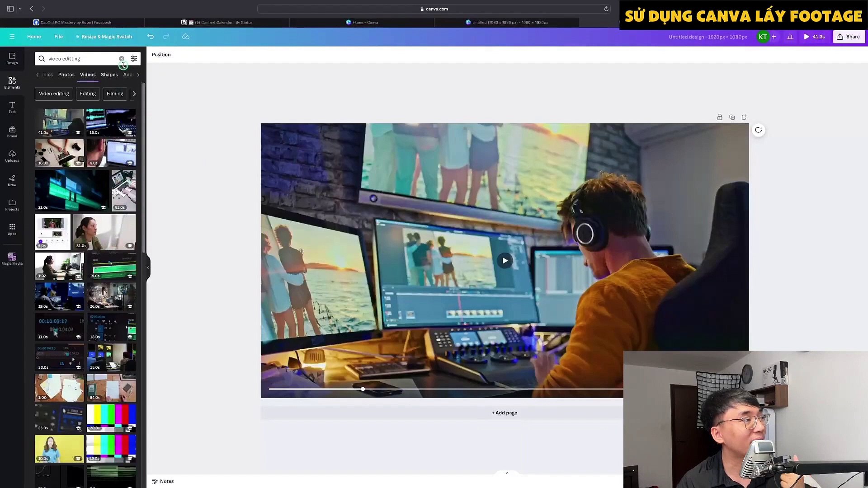Click the duplicate page icon
868x488 pixels.
[x=732, y=117]
